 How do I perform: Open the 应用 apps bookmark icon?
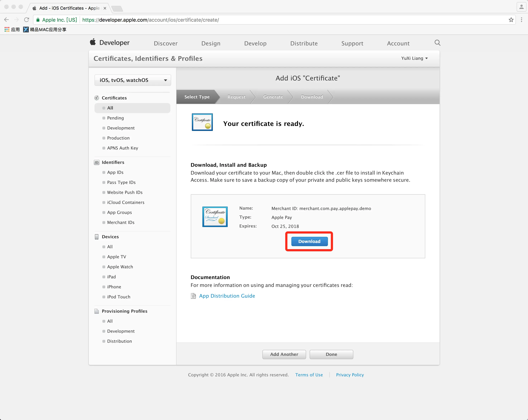tap(7, 30)
